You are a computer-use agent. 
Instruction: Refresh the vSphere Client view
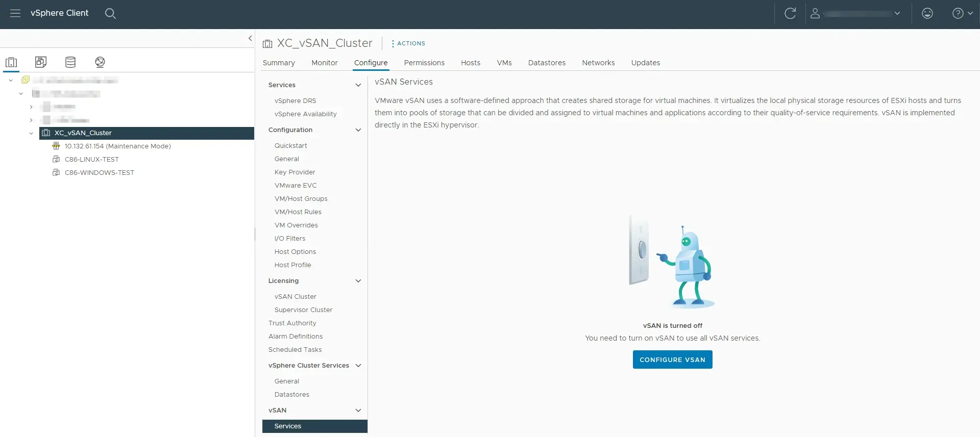pos(790,13)
